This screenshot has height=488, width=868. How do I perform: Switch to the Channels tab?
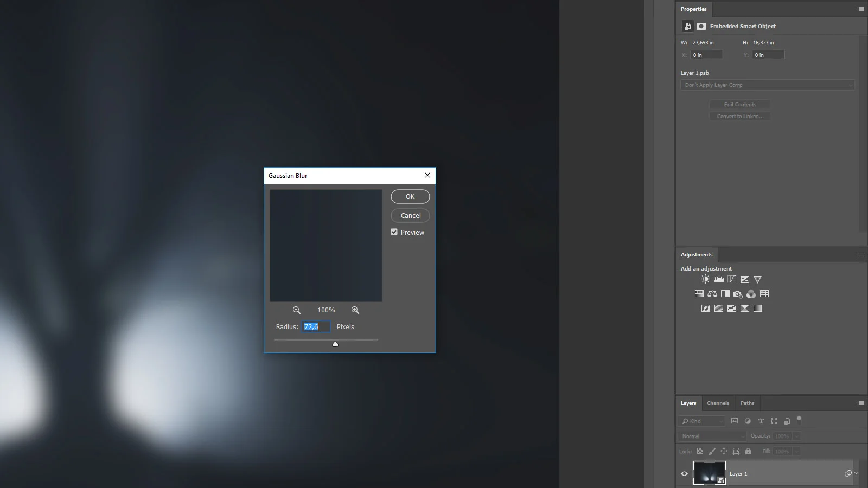click(x=718, y=403)
